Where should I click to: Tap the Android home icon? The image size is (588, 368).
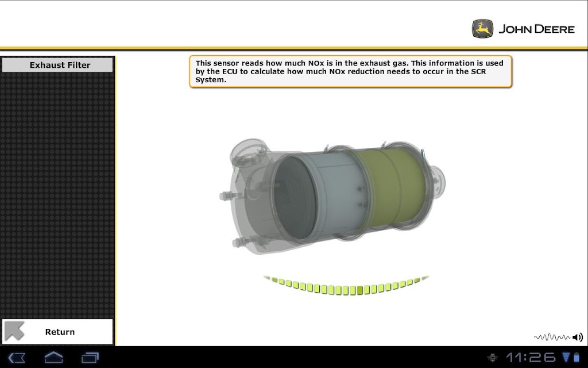coord(53,357)
